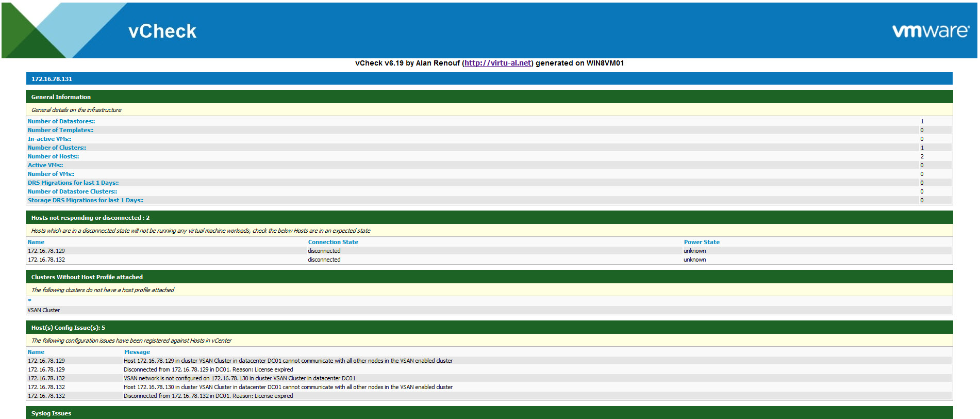Click 'Disconnected from 172.16.78.132' license expired message
Screen dimensions: 980x419
point(208,396)
